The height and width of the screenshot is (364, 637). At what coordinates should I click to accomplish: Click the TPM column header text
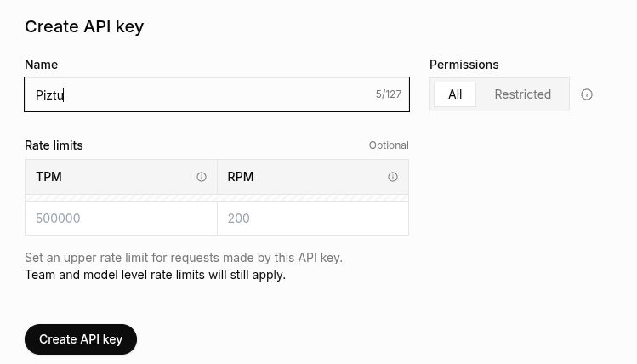pyautogui.click(x=48, y=177)
